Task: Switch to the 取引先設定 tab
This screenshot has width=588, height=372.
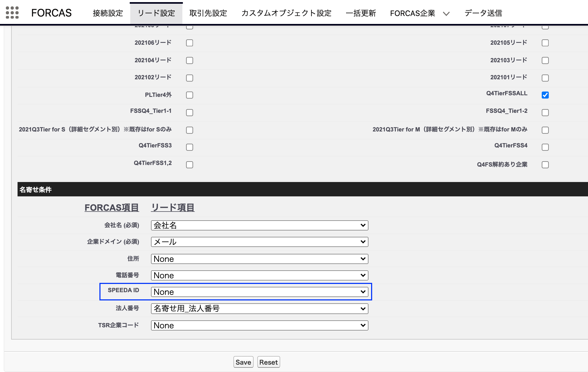Action: pos(208,13)
